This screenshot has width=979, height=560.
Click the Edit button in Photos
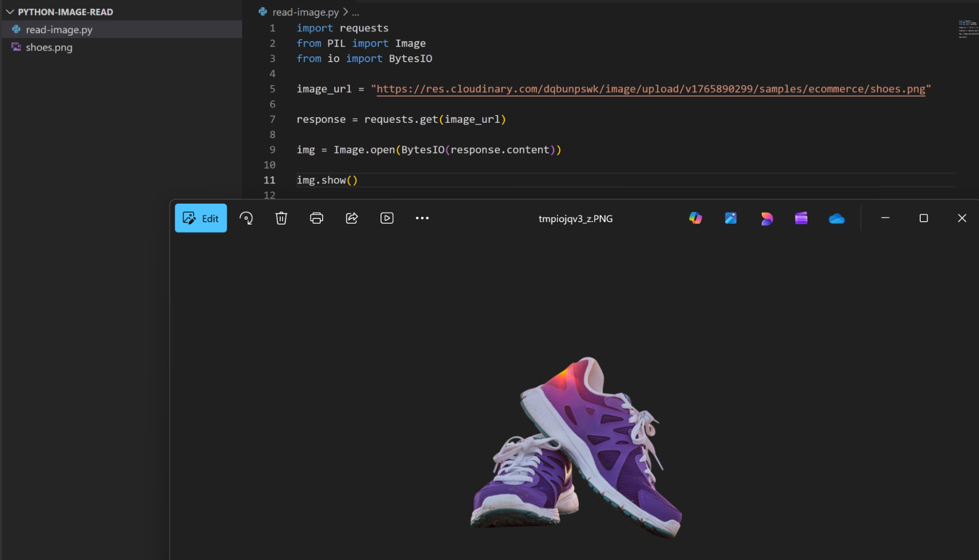[201, 218]
